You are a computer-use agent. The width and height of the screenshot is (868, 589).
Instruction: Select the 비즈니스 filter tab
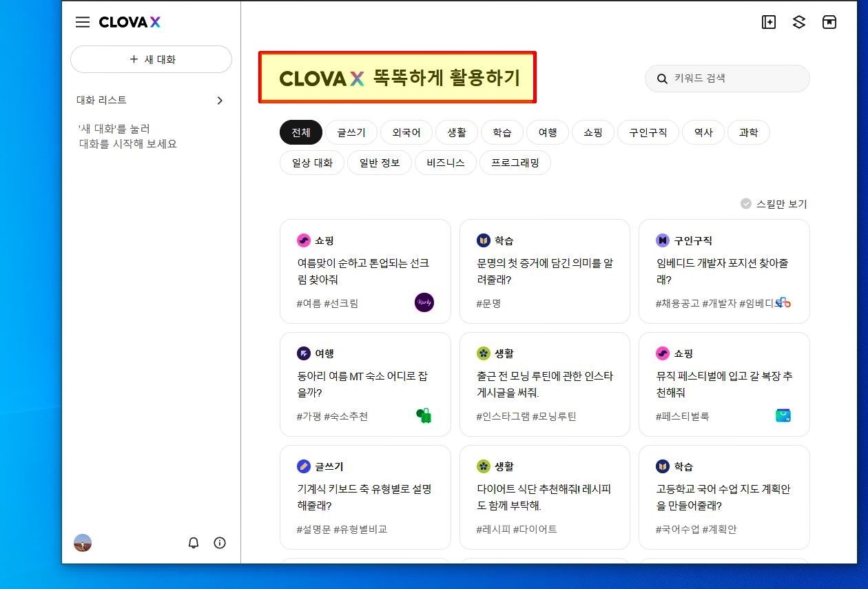446,163
